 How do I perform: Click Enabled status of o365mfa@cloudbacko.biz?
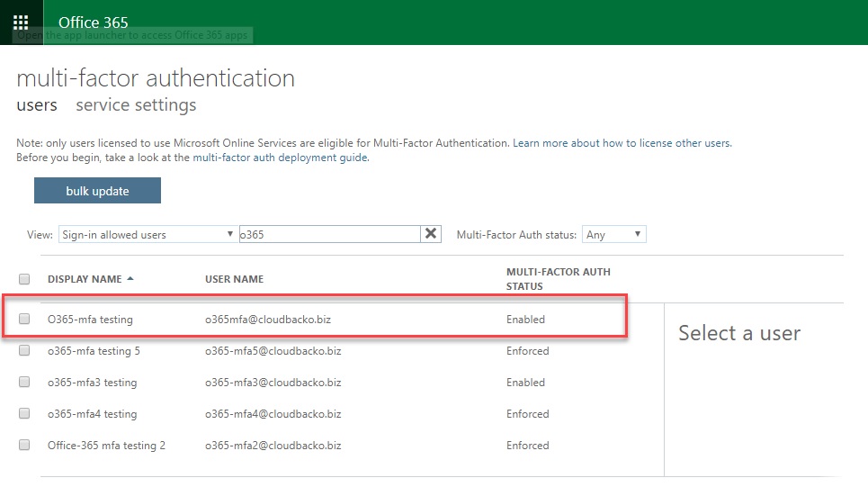525,320
